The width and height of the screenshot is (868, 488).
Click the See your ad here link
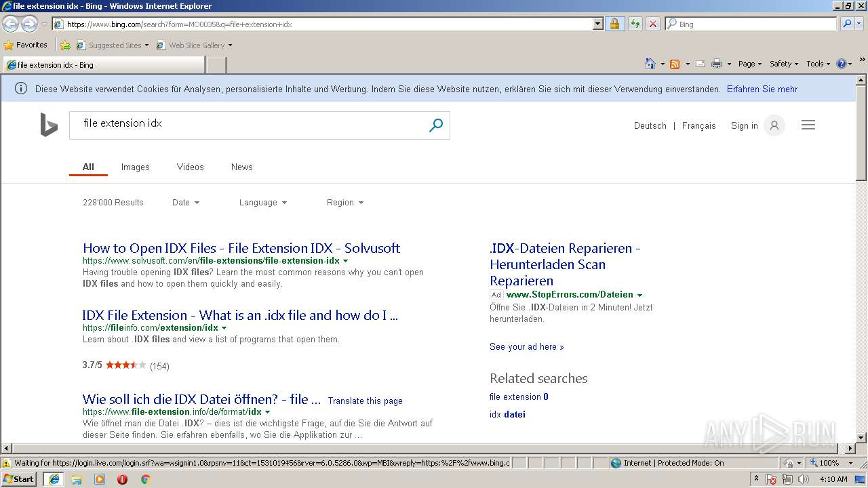click(x=527, y=346)
